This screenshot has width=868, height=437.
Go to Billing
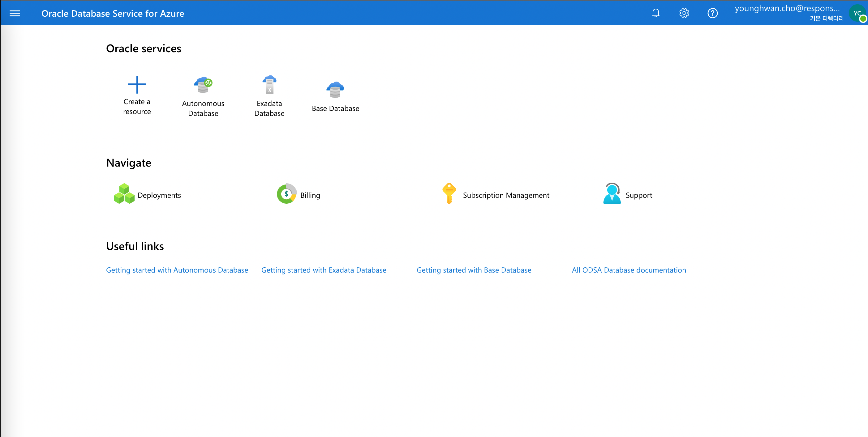tap(310, 195)
